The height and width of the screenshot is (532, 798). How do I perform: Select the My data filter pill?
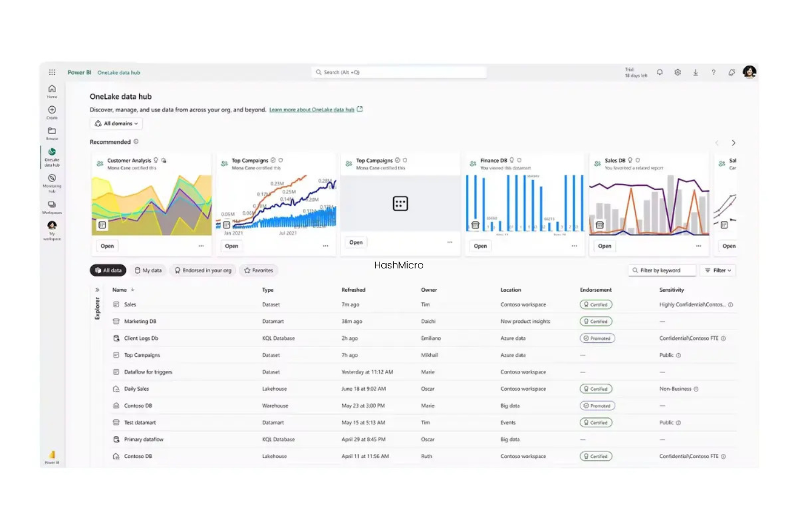point(148,270)
